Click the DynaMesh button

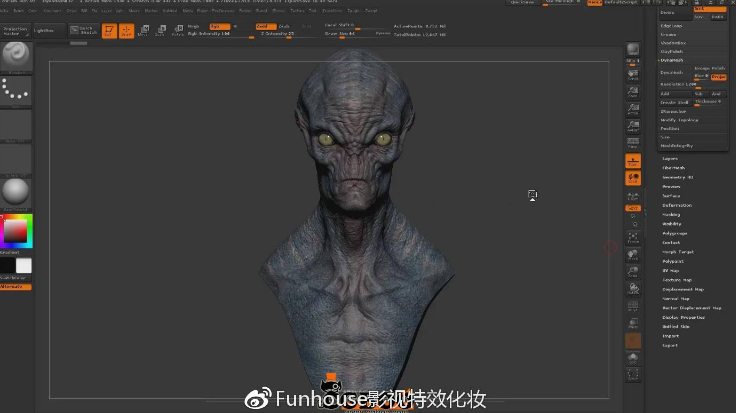[x=675, y=73]
